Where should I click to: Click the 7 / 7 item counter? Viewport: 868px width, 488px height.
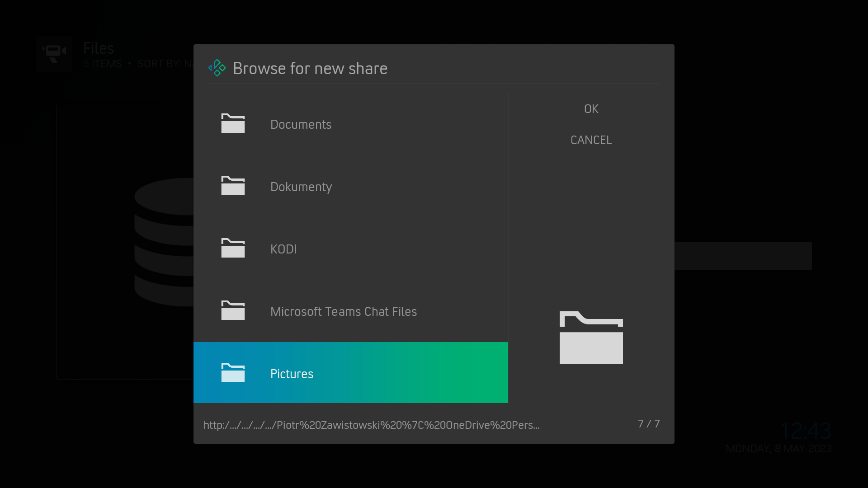point(649,424)
